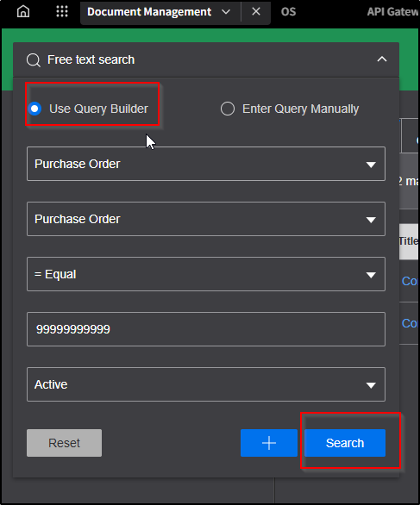Select Enter Query Manually radio button
This screenshot has width=420, height=505.
(228, 109)
